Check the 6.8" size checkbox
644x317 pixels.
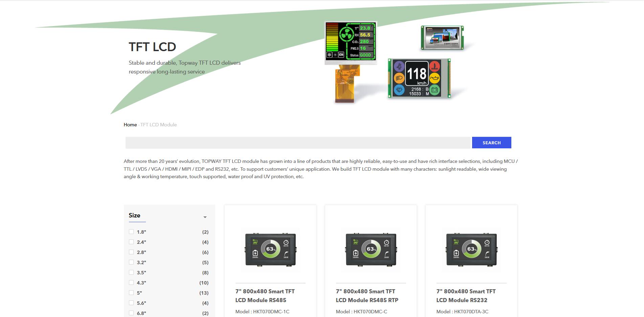pos(131,313)
